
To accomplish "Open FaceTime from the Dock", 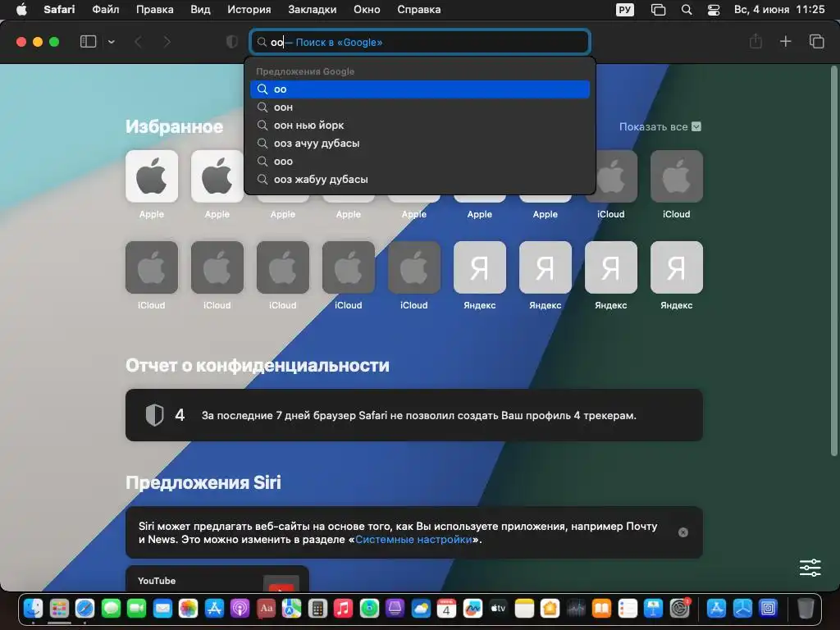I will [x=137, y=608].
